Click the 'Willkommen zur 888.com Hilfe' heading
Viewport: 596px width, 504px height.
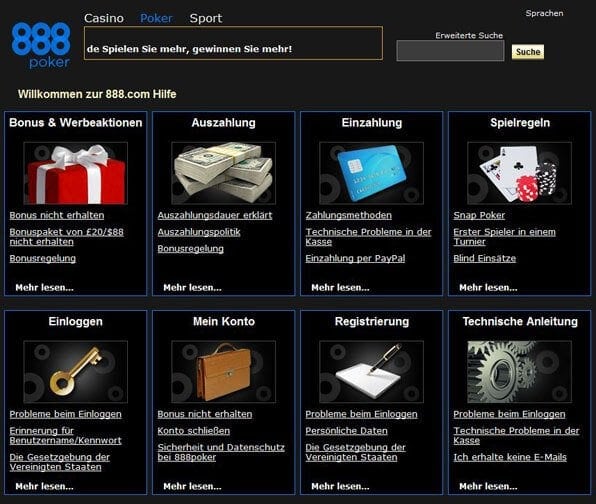[97, 94]
